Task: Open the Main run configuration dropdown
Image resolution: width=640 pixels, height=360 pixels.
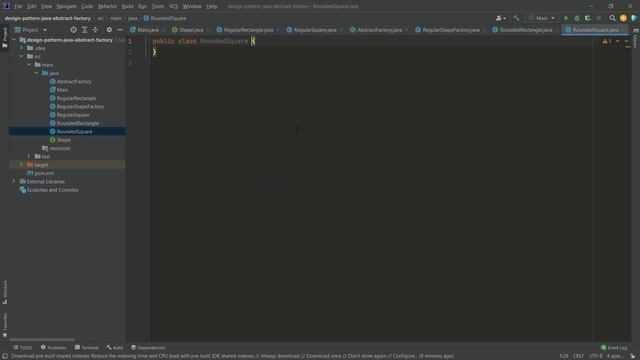Action: (542, 18)
